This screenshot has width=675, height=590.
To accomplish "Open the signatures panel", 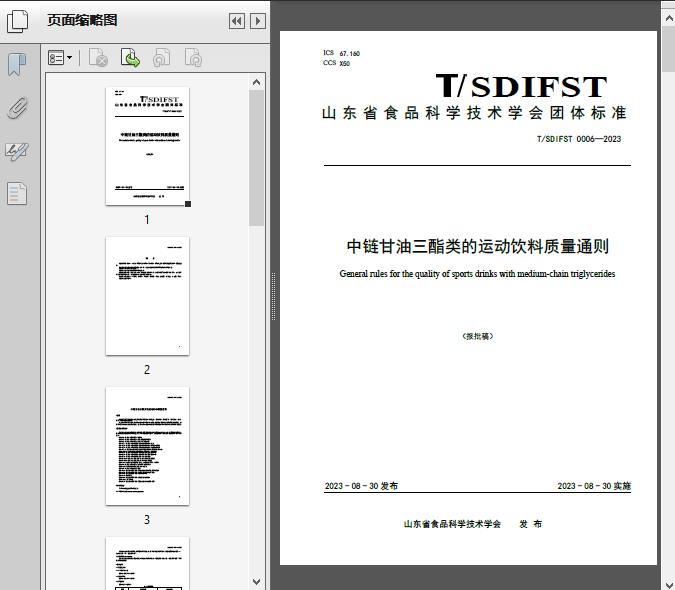I will 17,151.
